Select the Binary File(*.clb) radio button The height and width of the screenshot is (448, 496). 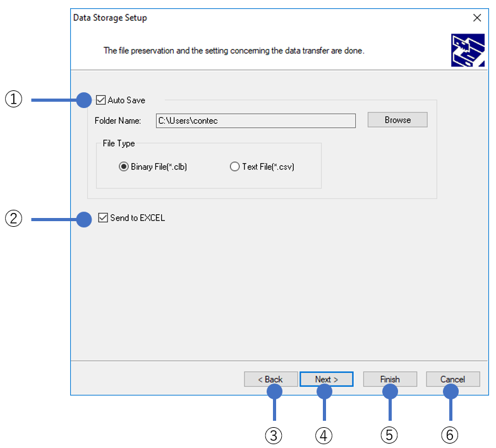click(124, 167)
